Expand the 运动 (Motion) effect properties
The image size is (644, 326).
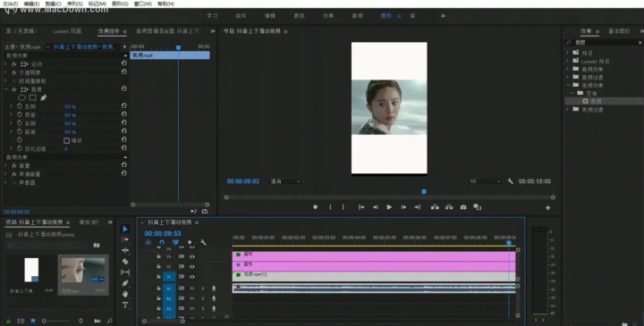(x=5, y=64)
